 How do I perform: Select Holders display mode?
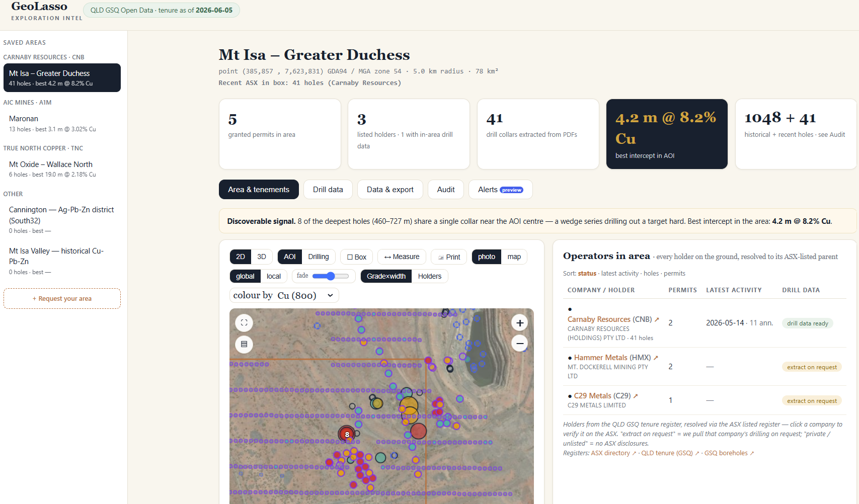(x=430, y=276)
